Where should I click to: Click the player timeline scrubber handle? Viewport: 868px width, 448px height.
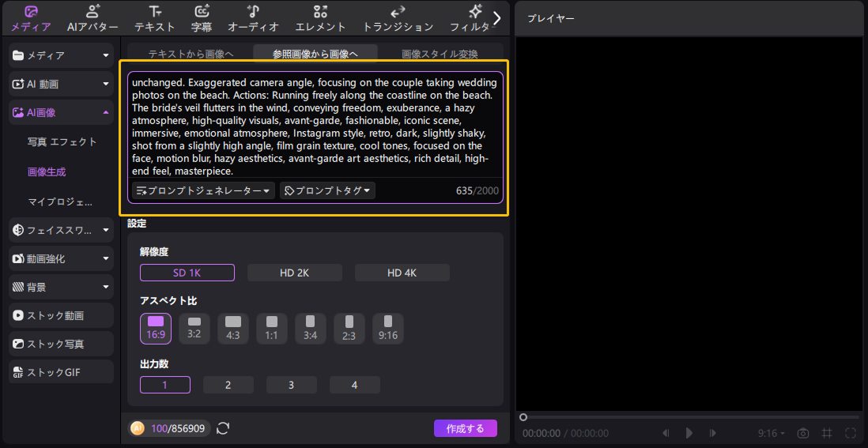523,416
